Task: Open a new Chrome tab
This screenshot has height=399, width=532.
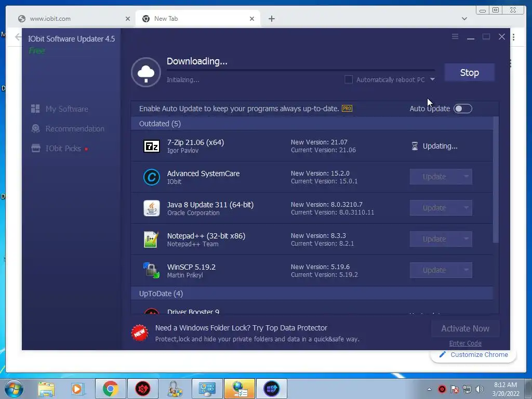Action: (x=271, y=19)
